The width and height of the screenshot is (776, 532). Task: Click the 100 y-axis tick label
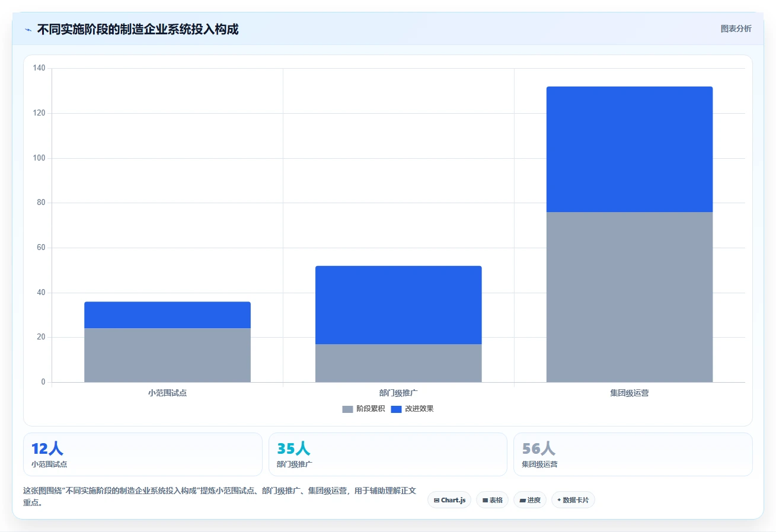click(39, 158)
